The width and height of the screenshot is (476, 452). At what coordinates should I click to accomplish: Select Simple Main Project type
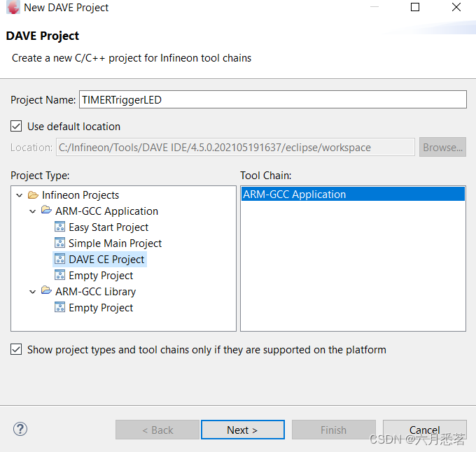coord(115,243)
